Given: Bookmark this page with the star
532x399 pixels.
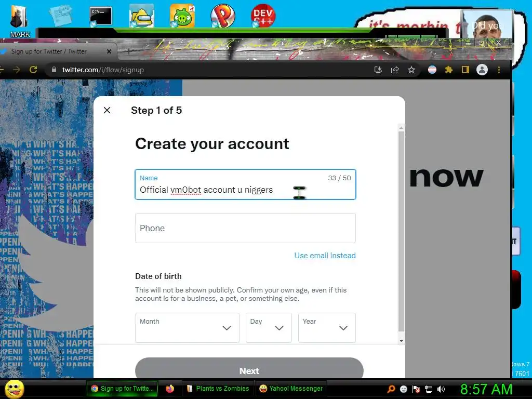Looking at the screenshot, I should point(411,70).
